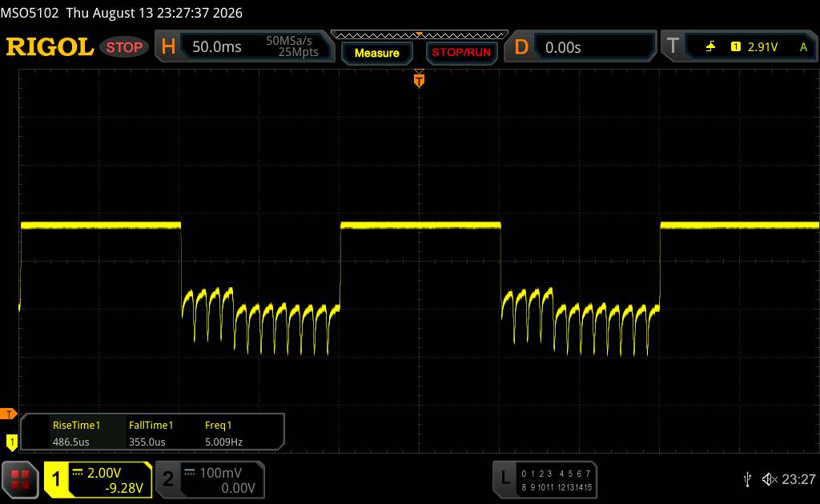
Task: Click the orange H horizontal label
Action: 168,46
